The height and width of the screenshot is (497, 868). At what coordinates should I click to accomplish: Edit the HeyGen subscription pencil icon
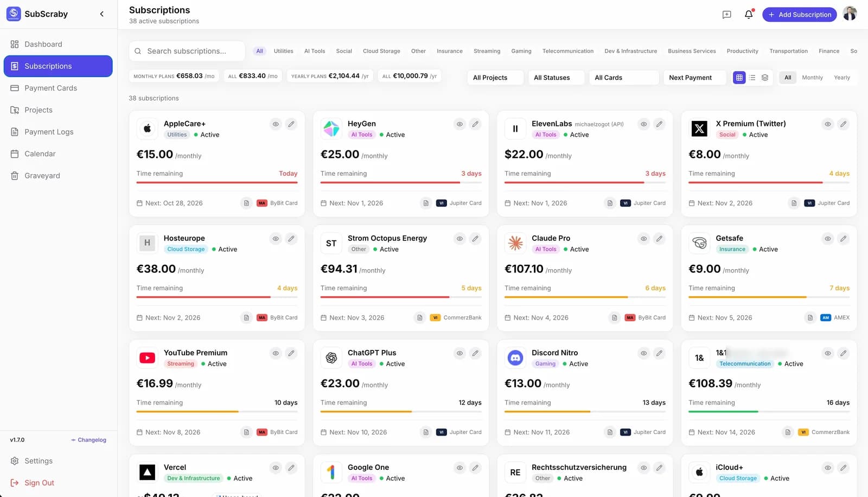point(475,124)
